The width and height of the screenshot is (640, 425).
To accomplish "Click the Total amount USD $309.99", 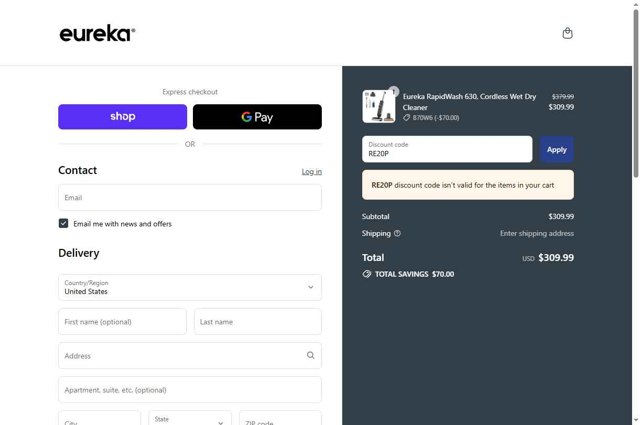I will coord(548,258).
